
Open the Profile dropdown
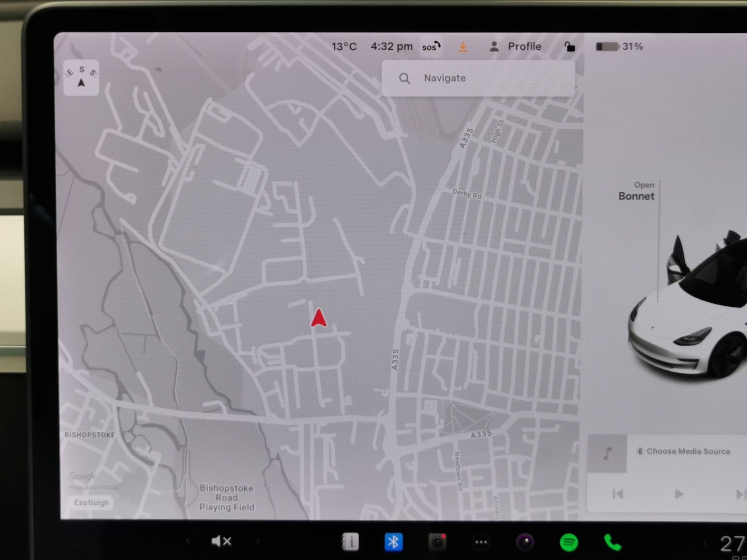click(x=515, y=47)
